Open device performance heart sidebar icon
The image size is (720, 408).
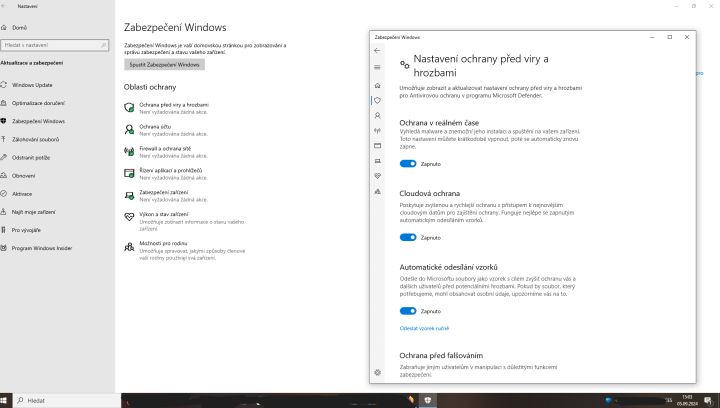point(377,176)
